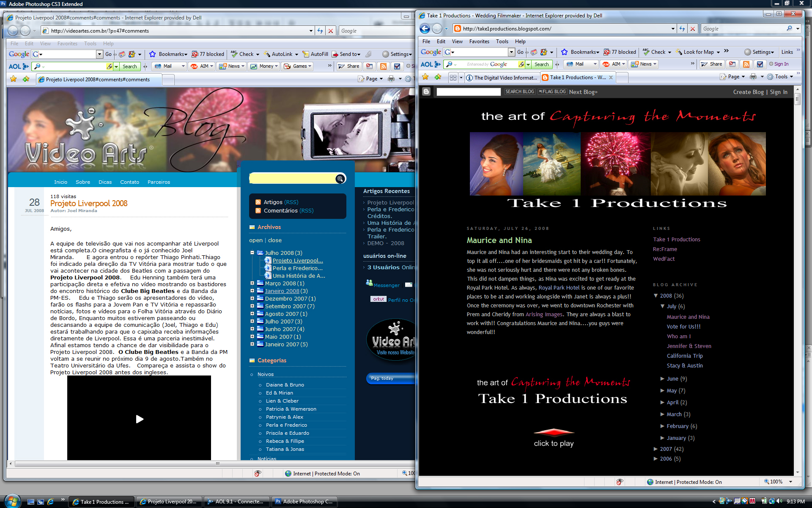
Task: Click the Video Arts blog search magnifier button
Action: pos(340,179)
